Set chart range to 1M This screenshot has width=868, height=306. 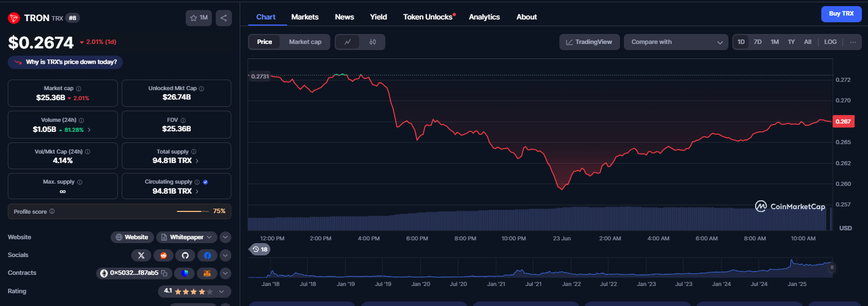tap(775, 42)
